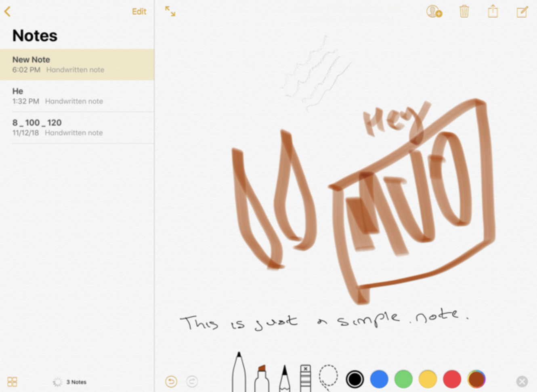
Task: Close the drawing tools palette
Action: coord(522,382)
